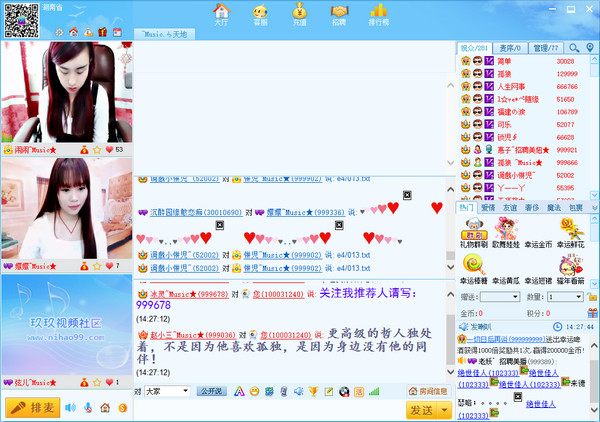Select the 幸运鲜花 lucky flower gift
This screenshot has width=600, height=422.
click(x=571, y=232)
